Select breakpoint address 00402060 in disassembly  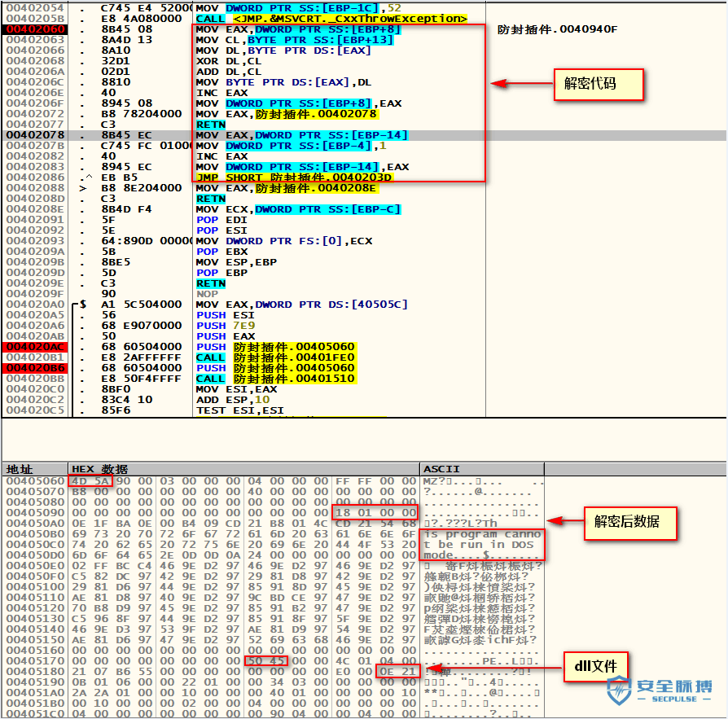[x=35, y=29]
